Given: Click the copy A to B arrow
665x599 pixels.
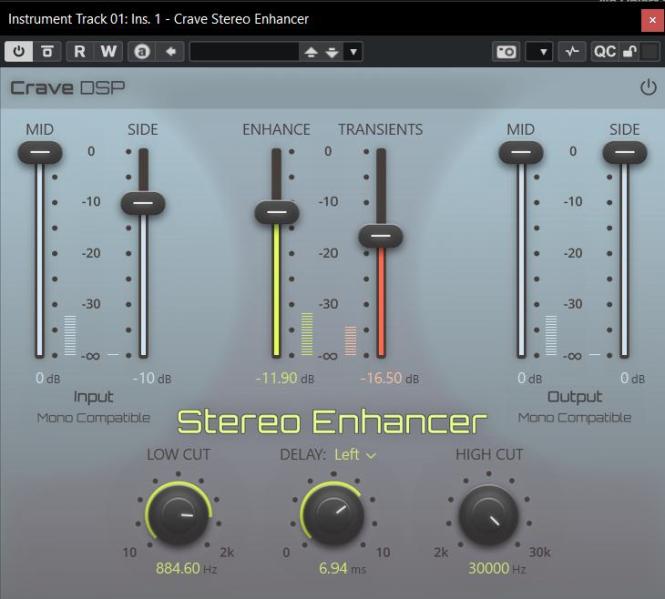Looking at the screenshot, I should [170, 52].
